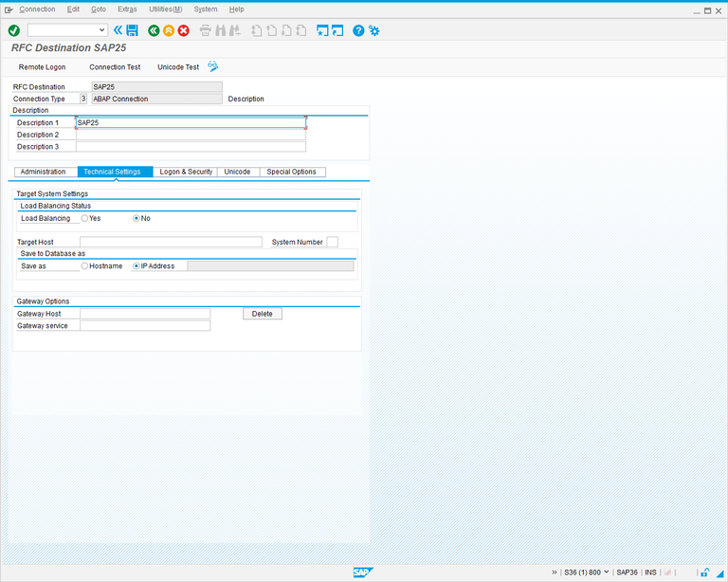Click the Save disk icon
The image size is (728, 582).
[132, 30]
